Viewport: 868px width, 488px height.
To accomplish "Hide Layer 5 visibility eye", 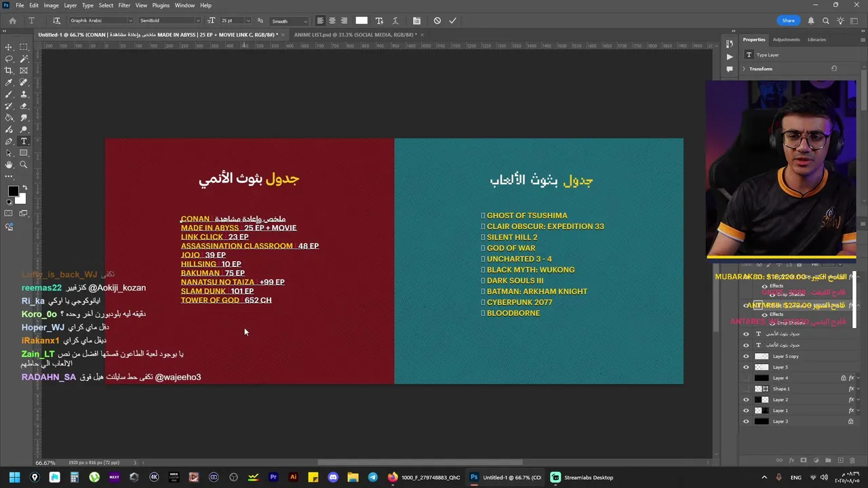I will click(747, 367).
